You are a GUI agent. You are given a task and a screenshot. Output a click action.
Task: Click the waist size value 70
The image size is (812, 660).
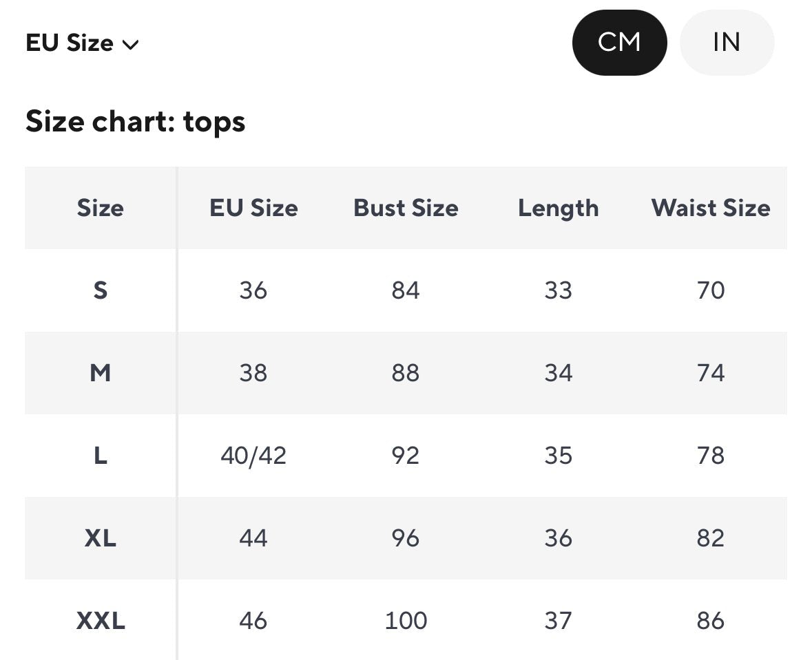[711, 290]
